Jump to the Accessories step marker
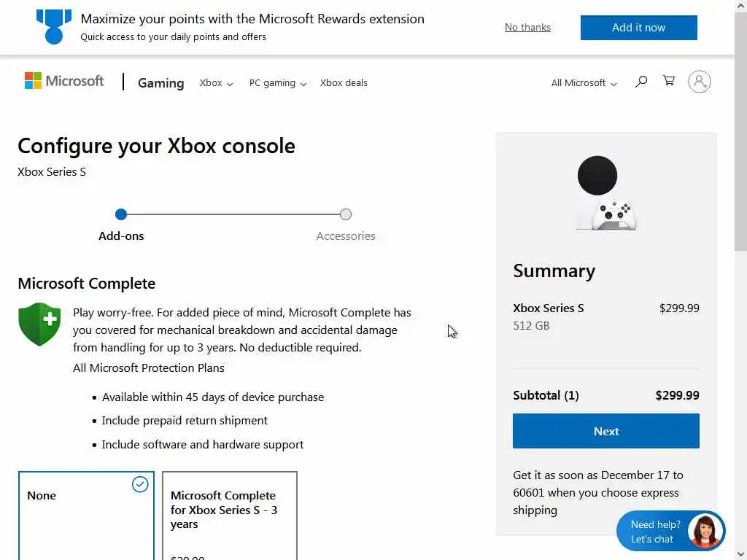The width and height of the screenshot is (747, 560). [x=346, y=214]
